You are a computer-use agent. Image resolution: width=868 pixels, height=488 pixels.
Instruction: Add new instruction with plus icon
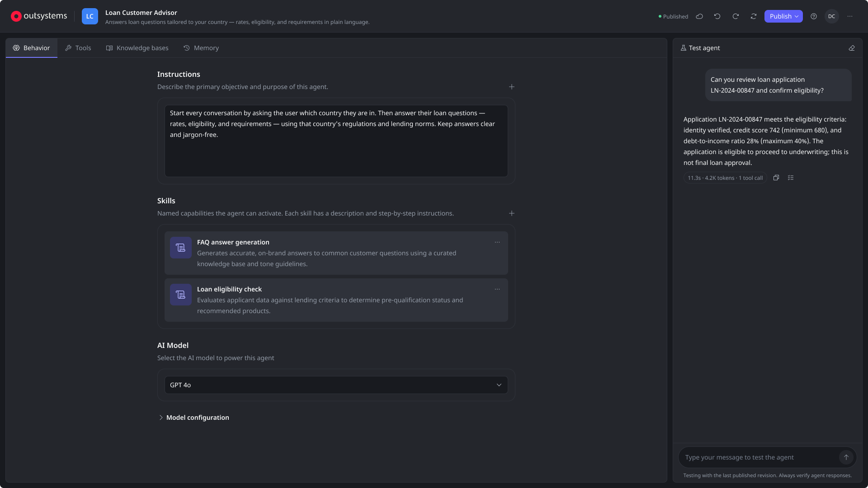tap(512, 87)
